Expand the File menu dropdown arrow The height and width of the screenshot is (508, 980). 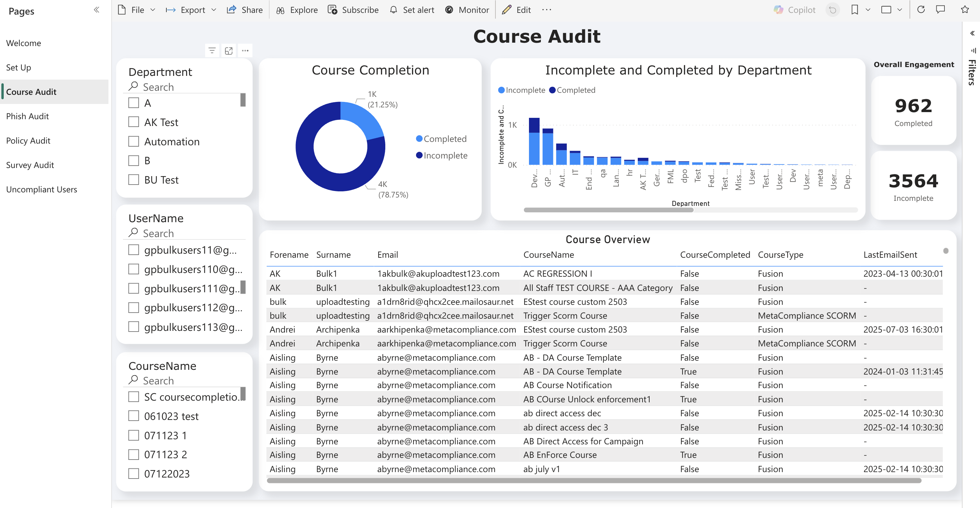(153, 10)
